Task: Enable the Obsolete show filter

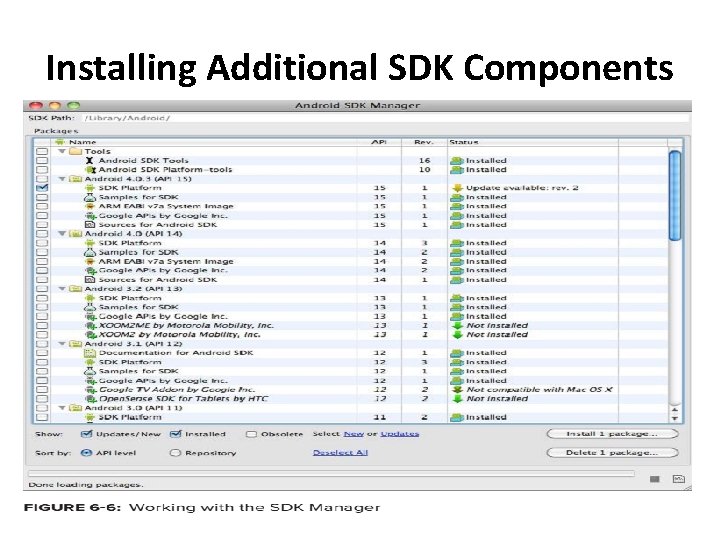Action: pyautogui.click(x=251, y=434)
